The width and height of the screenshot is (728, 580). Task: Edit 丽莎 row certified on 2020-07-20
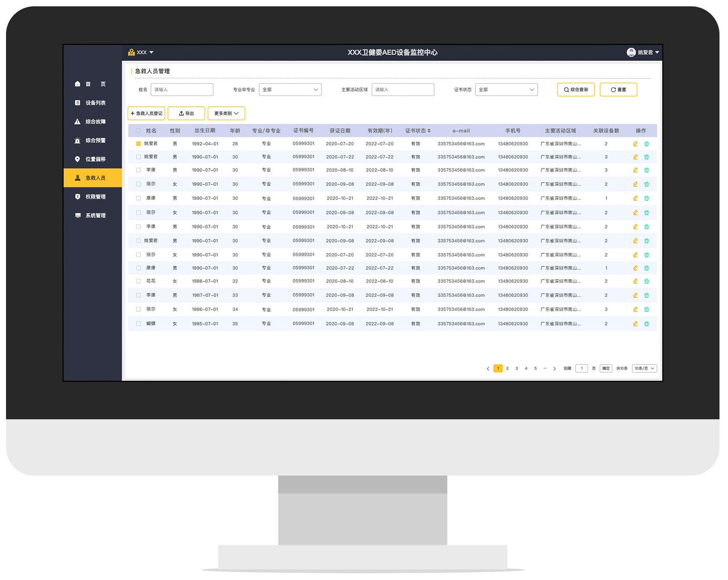coord(635,255)
